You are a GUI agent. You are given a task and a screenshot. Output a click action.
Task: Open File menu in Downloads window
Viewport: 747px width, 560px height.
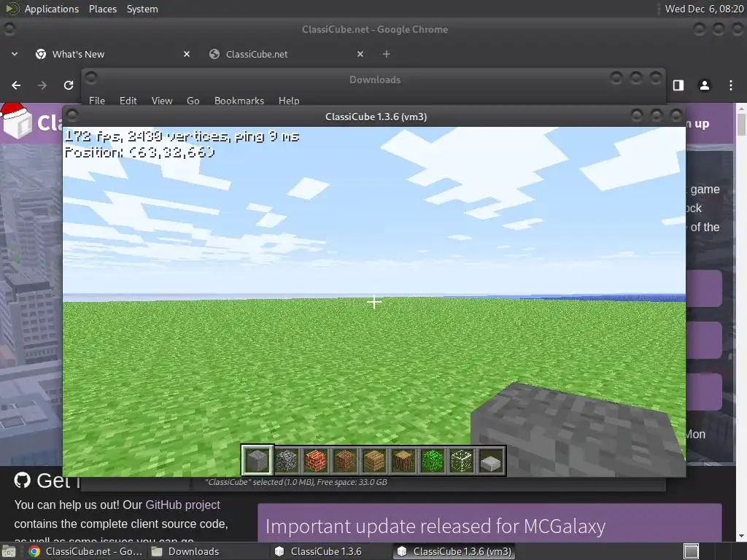97,101
